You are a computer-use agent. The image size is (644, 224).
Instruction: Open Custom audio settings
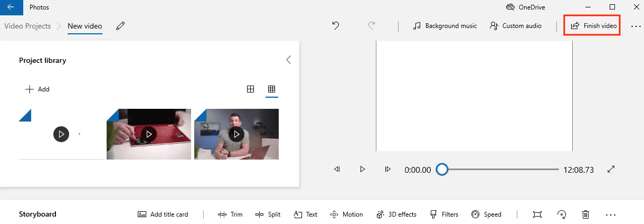516,26
